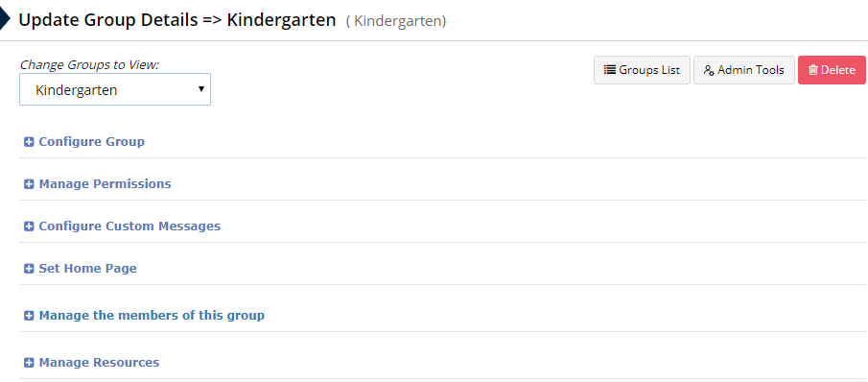868x382 pixels.
Task: Click the plus icon beside Manage Resources
Action: click(29, 363)
